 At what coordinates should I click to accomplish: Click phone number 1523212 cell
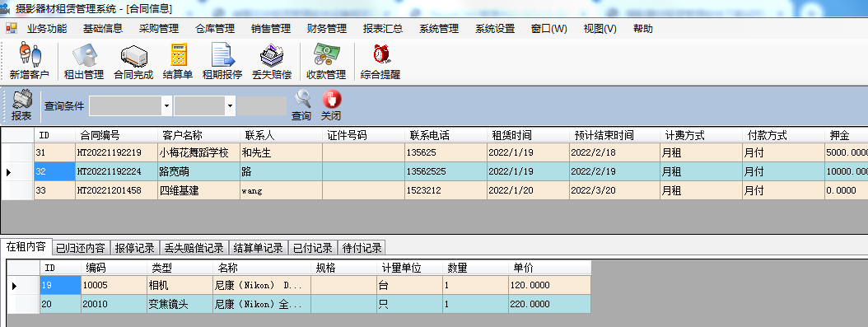[446, 190]
